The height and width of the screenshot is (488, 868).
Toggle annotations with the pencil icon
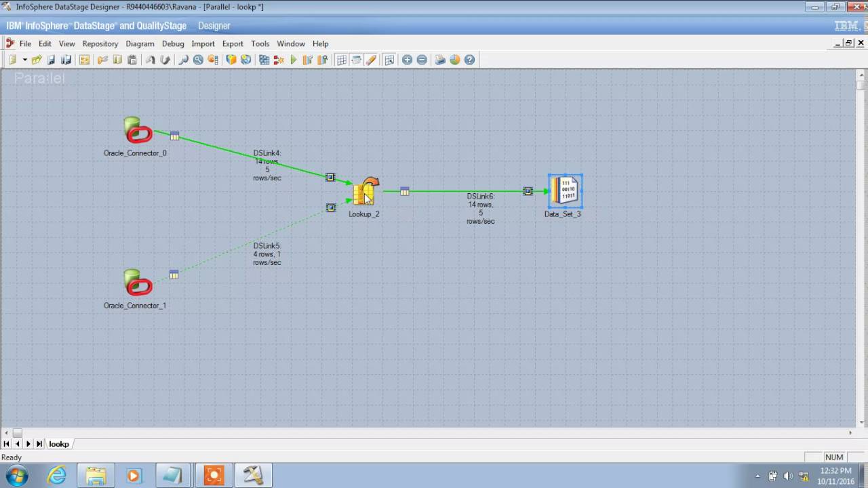click(x=371, y=60)
